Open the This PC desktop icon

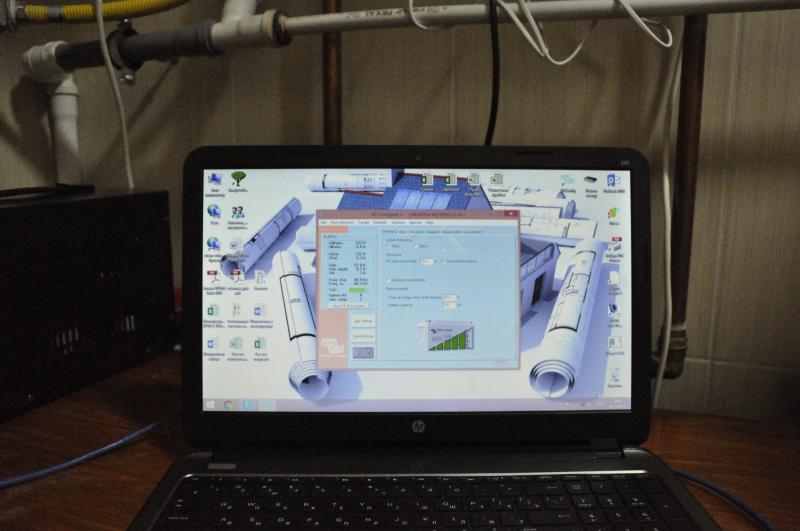(214, 180)
